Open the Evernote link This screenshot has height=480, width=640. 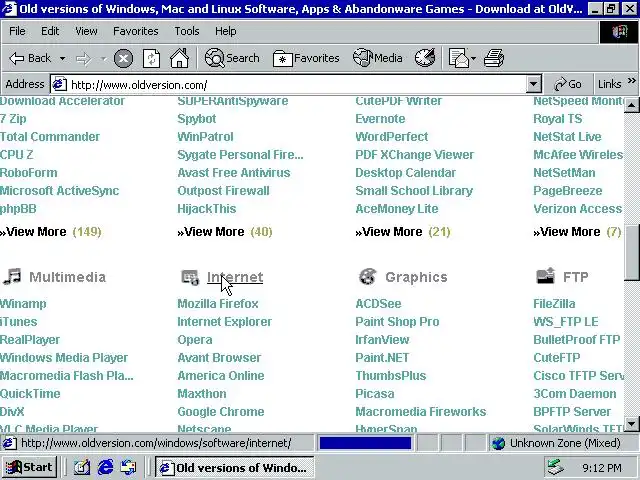pos(380,119)
